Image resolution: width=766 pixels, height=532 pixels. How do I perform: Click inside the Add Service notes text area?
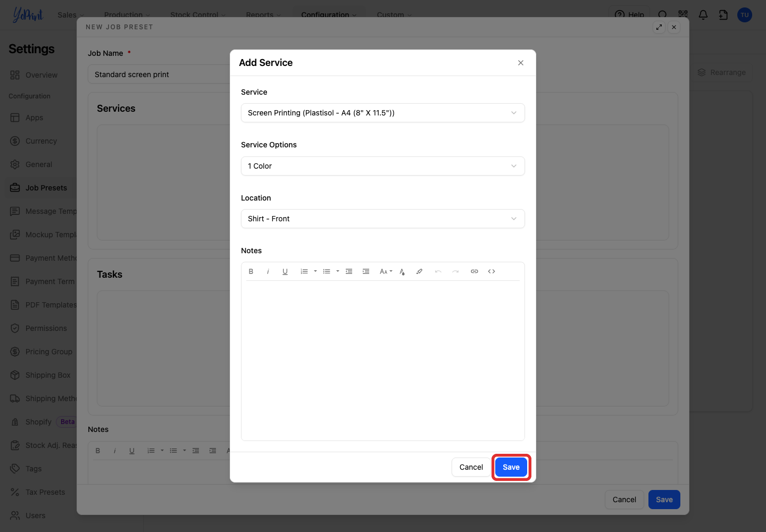point(383,360)
